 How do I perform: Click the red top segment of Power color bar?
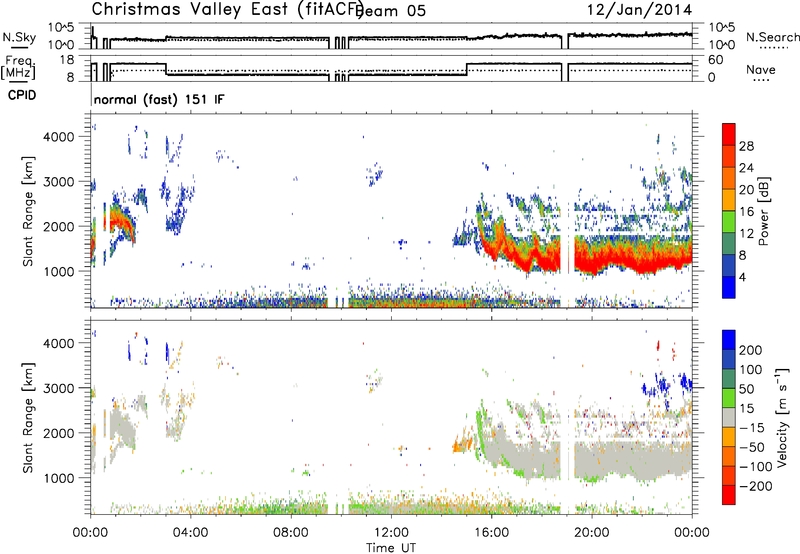[729, 134]
